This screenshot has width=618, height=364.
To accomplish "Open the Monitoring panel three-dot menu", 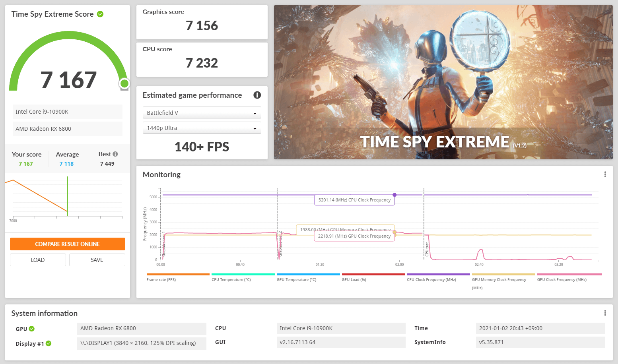I will point(605,174).
